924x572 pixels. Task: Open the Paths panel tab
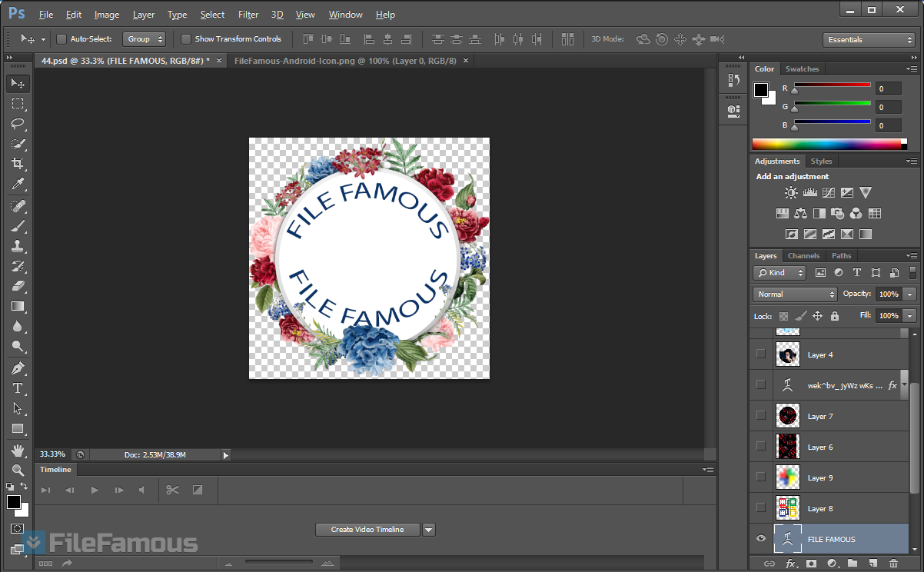(x=842, y=256)
